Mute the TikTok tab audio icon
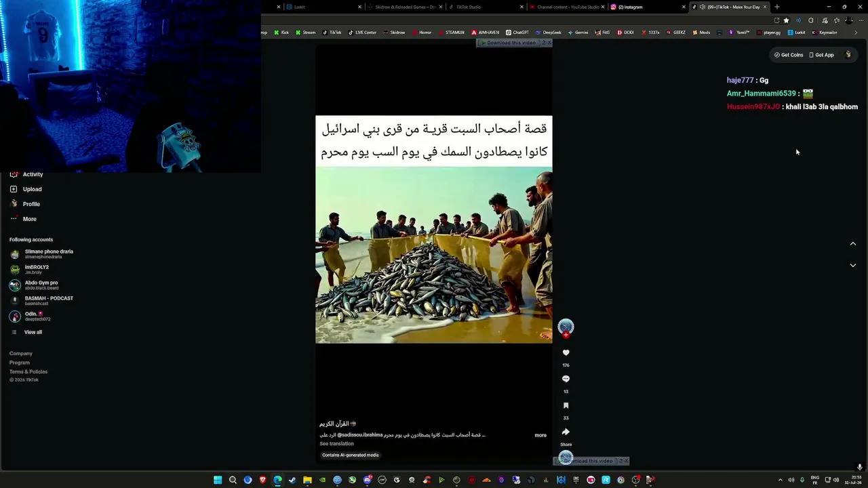 (x=702, y=7)
